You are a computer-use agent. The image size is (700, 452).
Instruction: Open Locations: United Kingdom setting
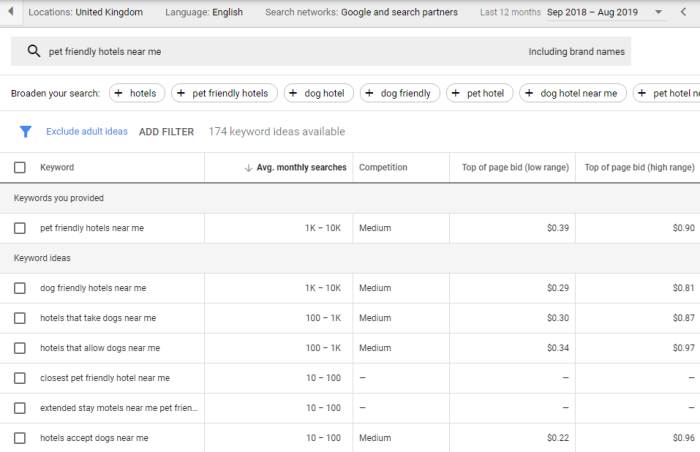(x=85, y=12)
